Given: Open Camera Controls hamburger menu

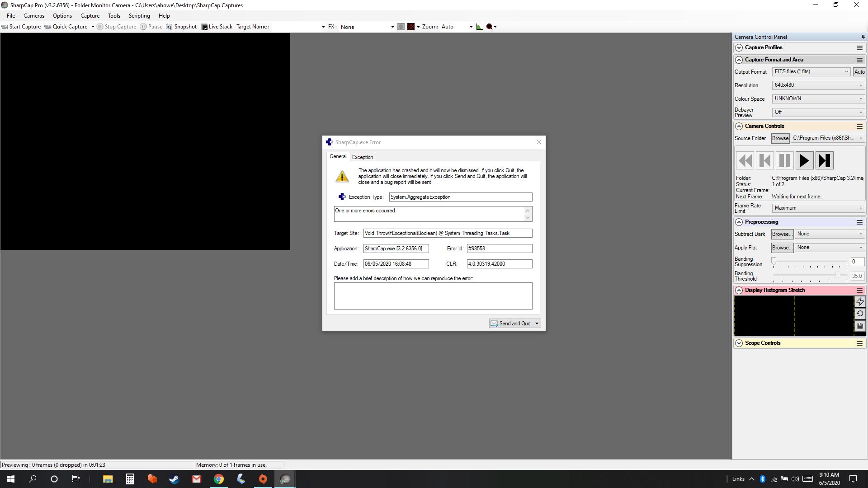Looking at the screenshot, I should [x=859, y=127].
